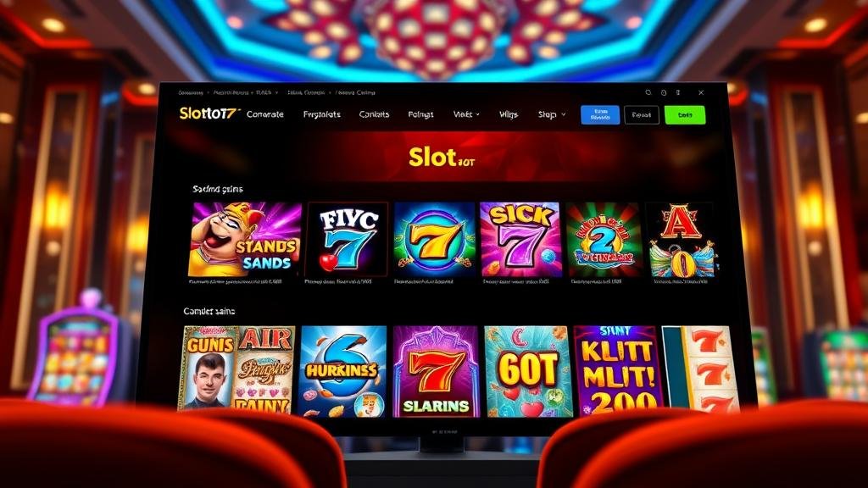This screenshot has width=868, height=488.
Task: Open the 60T teal game tile
Action: tap(528, 371)
